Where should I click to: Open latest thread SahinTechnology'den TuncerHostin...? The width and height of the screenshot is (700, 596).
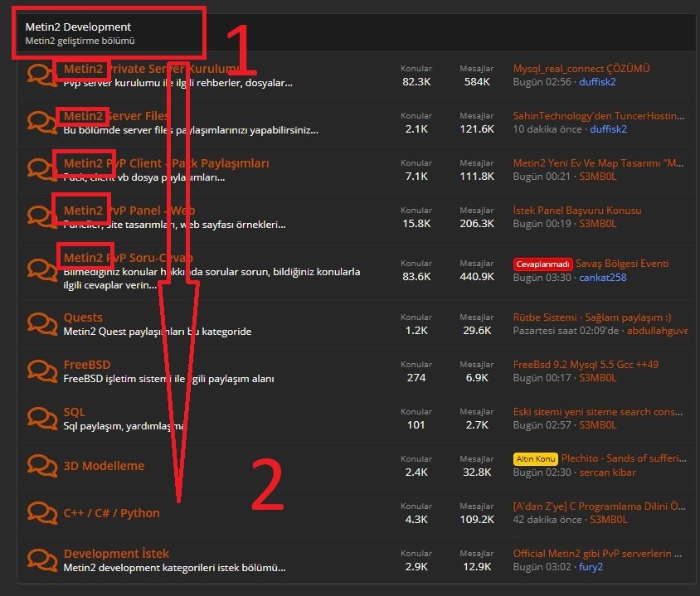[x=599, y=116]
